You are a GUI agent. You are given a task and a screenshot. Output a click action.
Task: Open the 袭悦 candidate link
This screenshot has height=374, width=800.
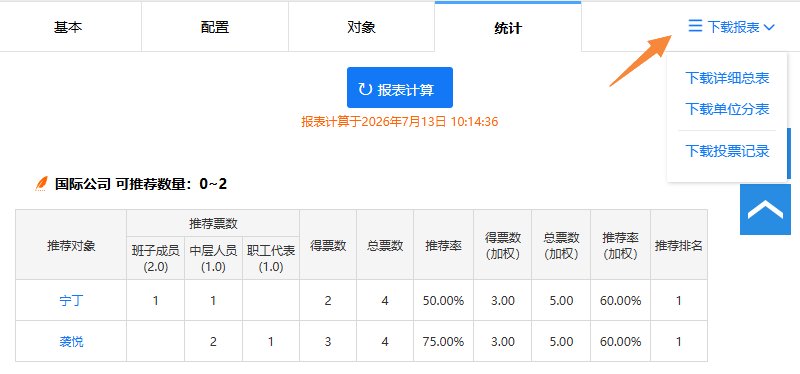pyautogui.click(x=71, y=341)
